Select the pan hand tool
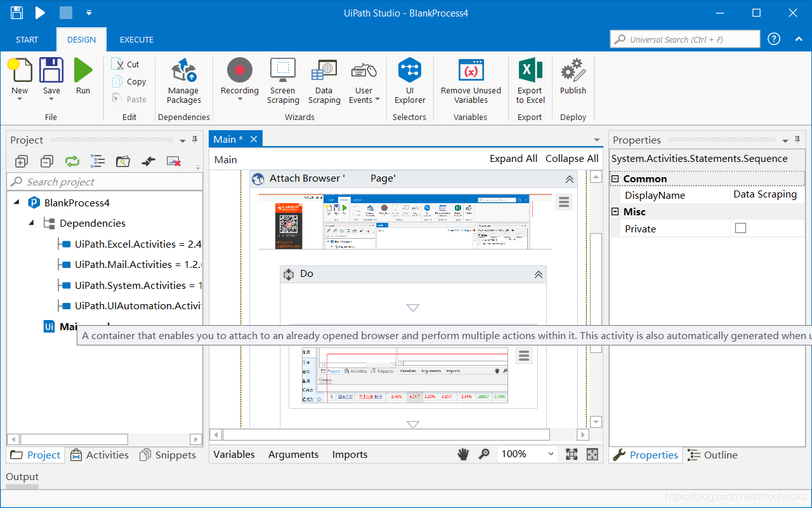This screenshot has width=812, height=508. point(464,454)
